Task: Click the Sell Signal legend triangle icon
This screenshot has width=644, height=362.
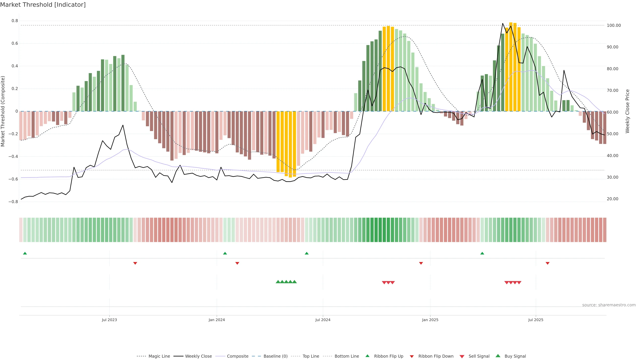Action: point(462,356)
